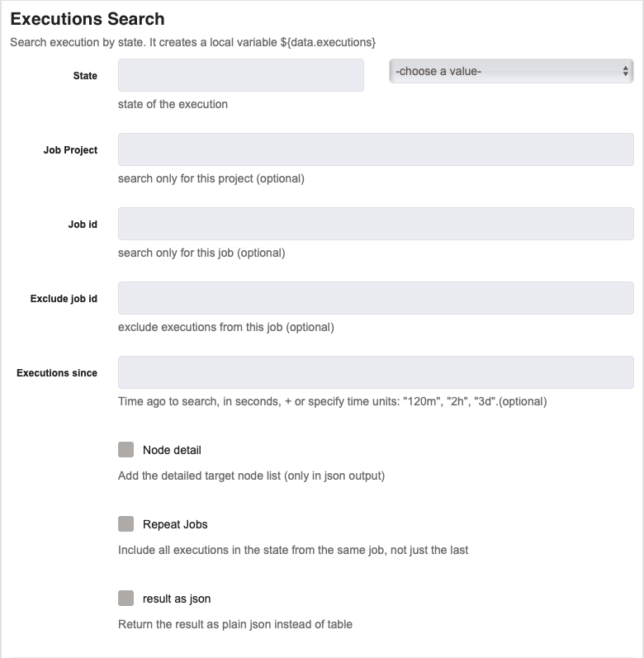Click the 'Node detail' checkbox label text
Image resolution: width=644 pixels, height=658 pixels.
172,450
